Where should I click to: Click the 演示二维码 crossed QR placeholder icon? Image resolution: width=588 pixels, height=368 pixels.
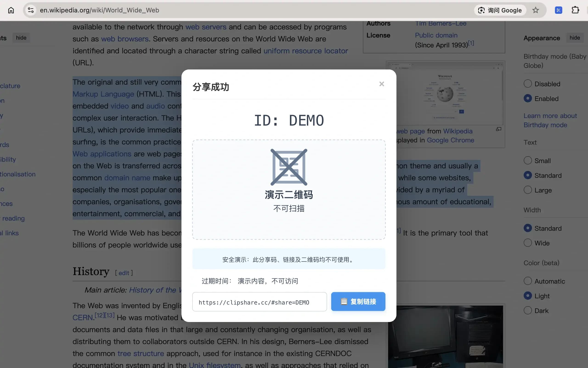(x=289, y=167)
